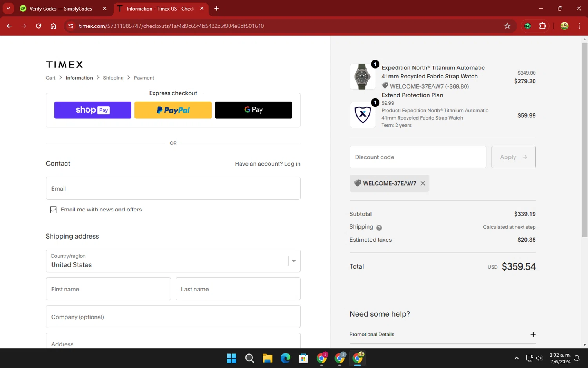Close the Timex checkout tab
Viewport: 588px width, 368px height.
pos(202,9)
